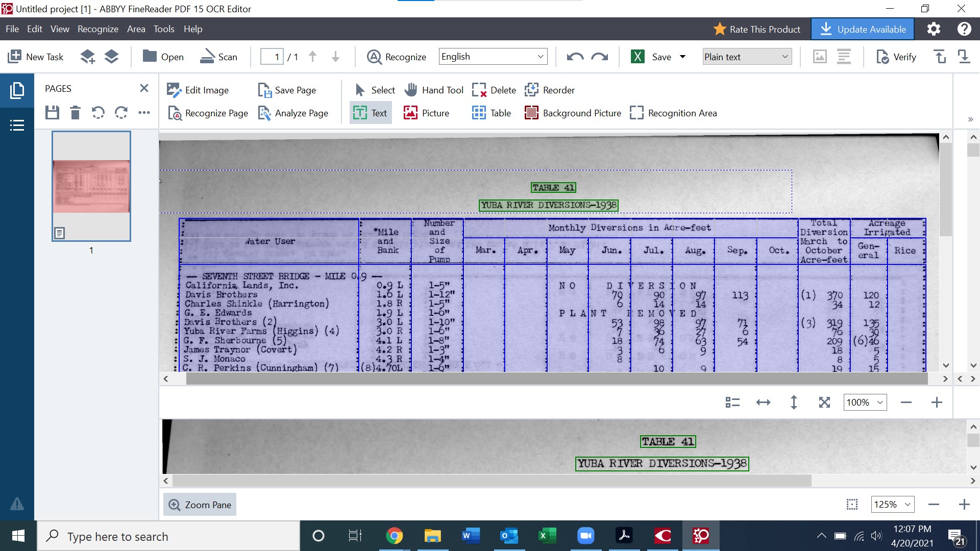This screenshot has width=980, height=551.
Task: Select the page 1 thumbnail
Action: coord(91,186)
